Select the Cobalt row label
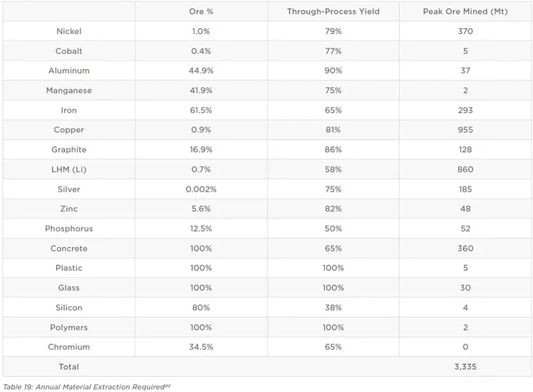The width and height of the screenshot is (533, 392). pyautogui.click(x=69, y=51)
